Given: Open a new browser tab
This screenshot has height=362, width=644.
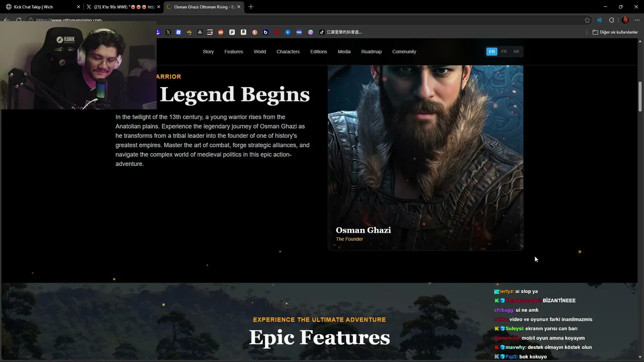Looking at the screenshot, I should coord(251,7).
